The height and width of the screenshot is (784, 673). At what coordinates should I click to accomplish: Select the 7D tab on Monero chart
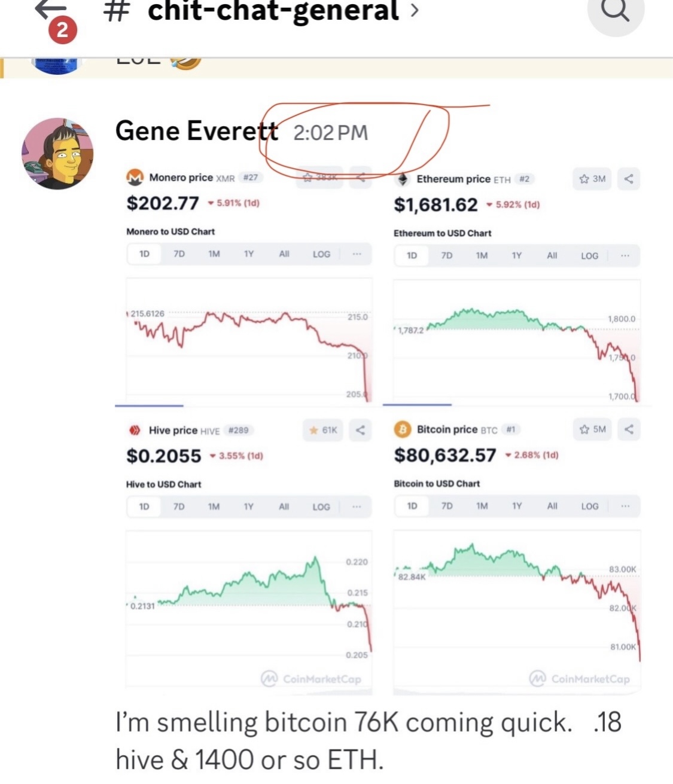(179, 254)
